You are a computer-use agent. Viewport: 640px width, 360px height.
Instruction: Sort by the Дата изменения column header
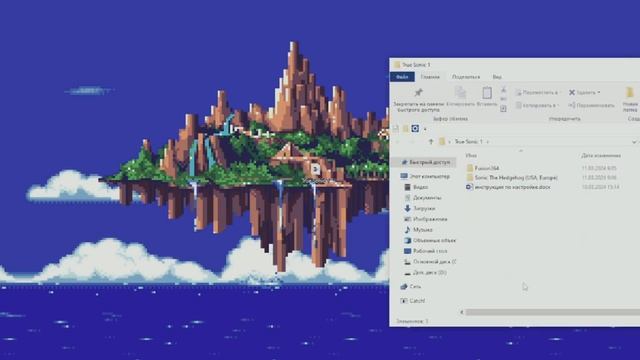[x=600, y=156]
